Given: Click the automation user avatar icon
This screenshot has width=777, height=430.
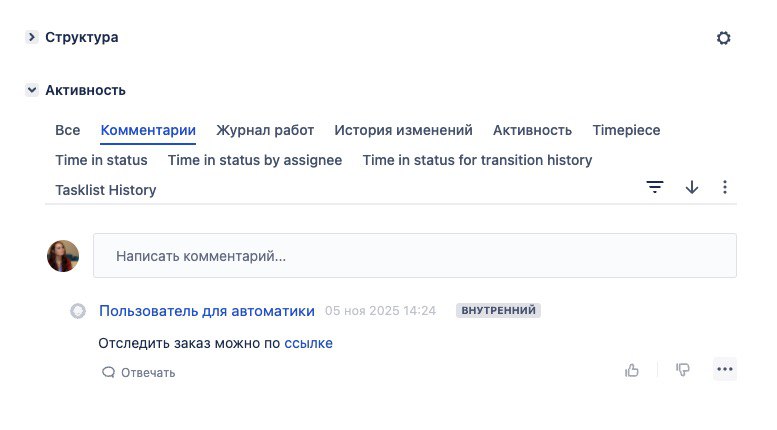Looking at the screenshot, I should click(78, 311).
